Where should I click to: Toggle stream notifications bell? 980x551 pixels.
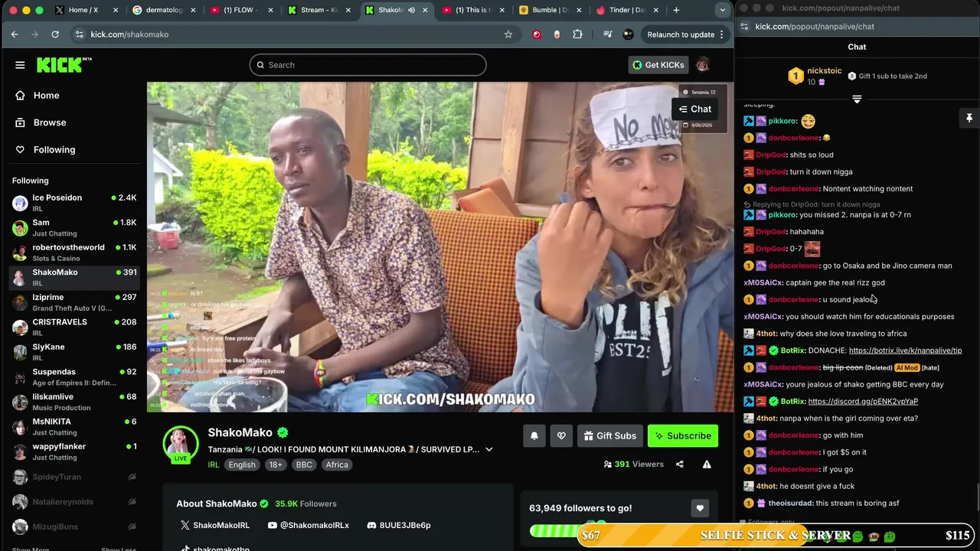coord(534,435)
